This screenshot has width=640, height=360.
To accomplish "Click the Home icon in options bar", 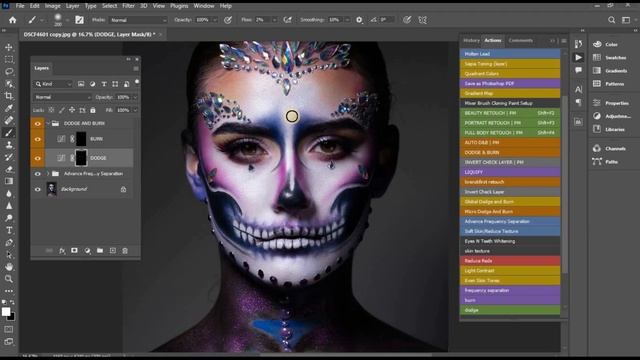I will [13, 20].
